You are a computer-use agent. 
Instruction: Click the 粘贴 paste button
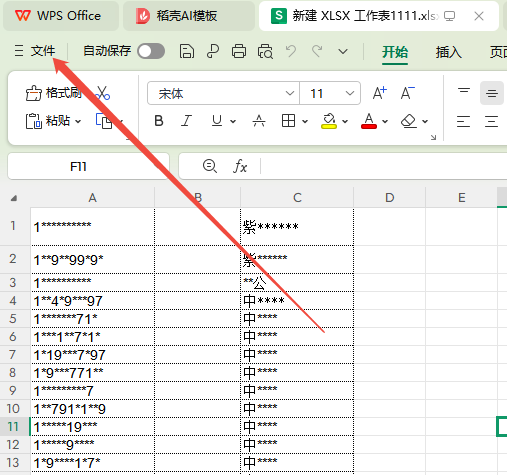coord(48,121)
